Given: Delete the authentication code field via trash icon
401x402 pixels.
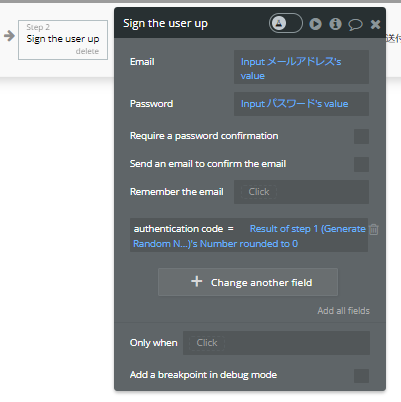Looking at the screenshot, I should (374, 229).
